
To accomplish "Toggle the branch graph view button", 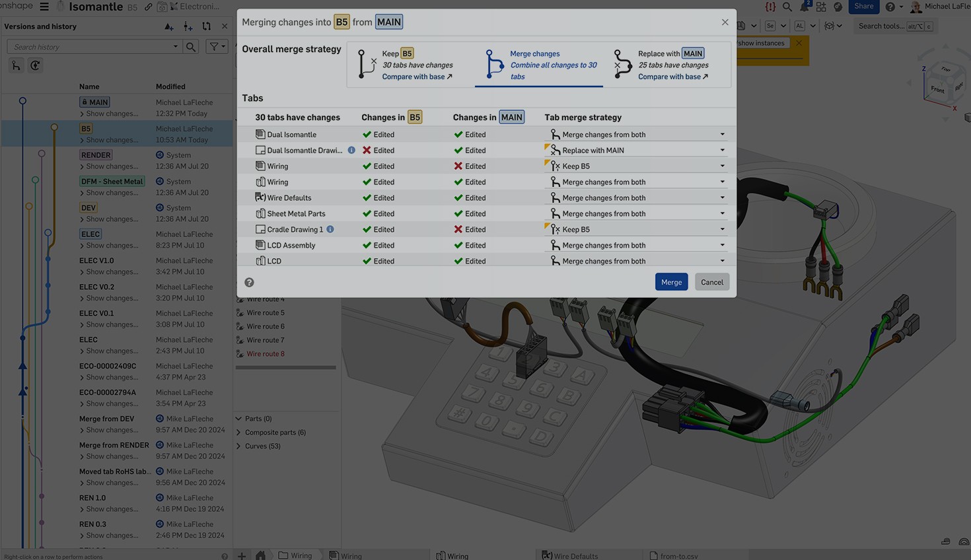I will coord(16,65).
